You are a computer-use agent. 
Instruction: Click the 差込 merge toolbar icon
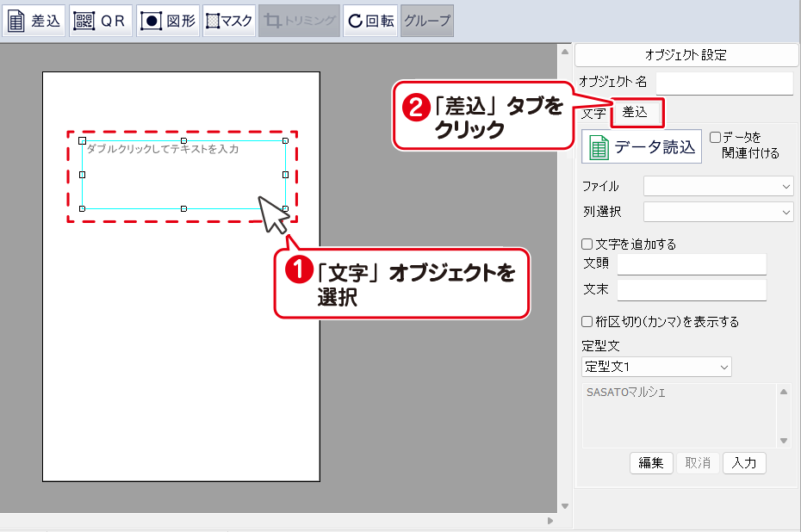(x=34, y=22)
